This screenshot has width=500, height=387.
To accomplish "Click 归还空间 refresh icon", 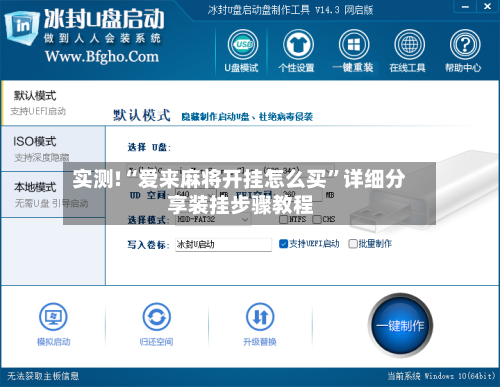I will click(157, 317).
